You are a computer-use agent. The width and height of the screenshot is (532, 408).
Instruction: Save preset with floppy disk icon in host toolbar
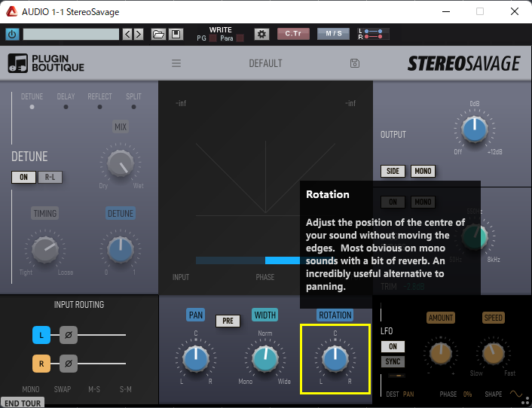tap(176, 34)
